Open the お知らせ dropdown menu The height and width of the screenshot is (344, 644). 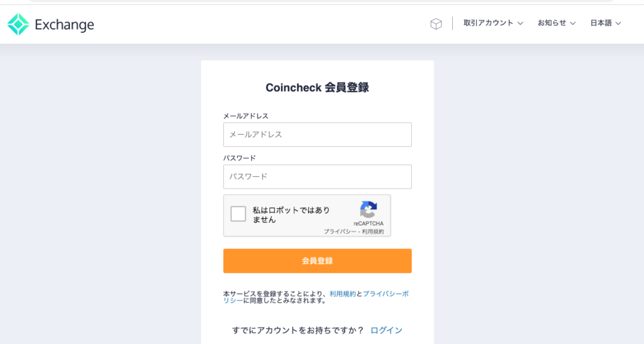pyautogui.click(x=557, y=23)
